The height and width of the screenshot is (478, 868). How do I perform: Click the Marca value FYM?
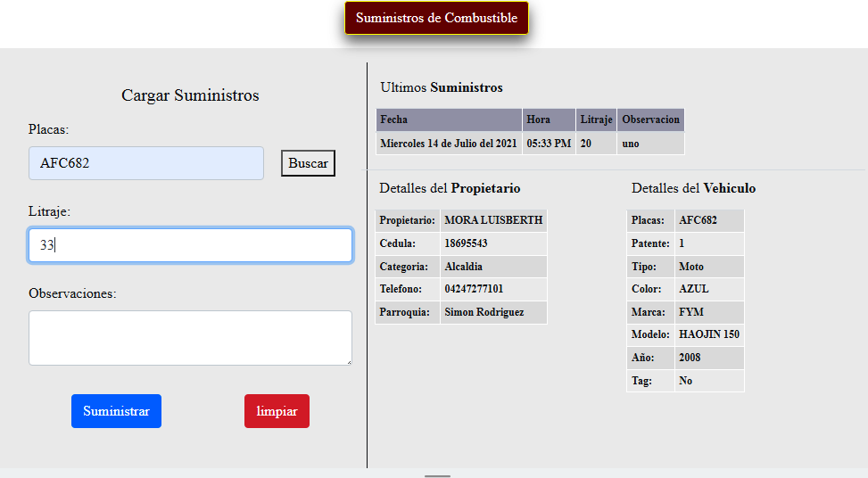(x=690, y=312)
